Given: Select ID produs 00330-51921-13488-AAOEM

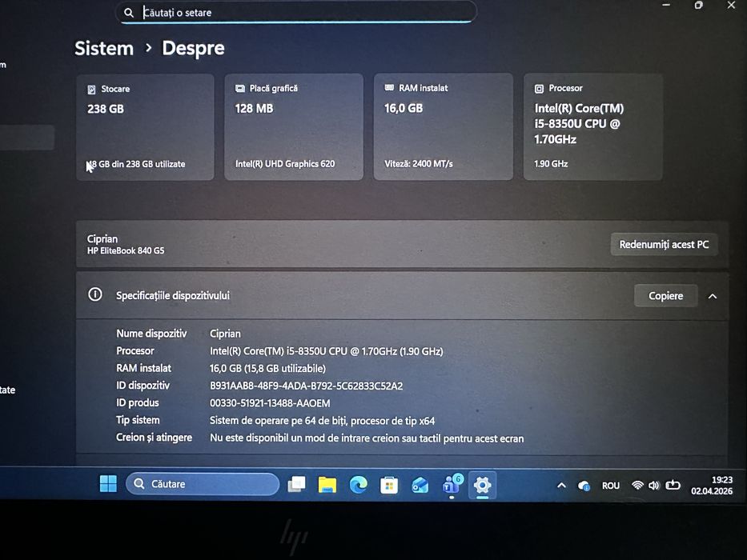Looking at the screenshot, I should click(270, 403).
